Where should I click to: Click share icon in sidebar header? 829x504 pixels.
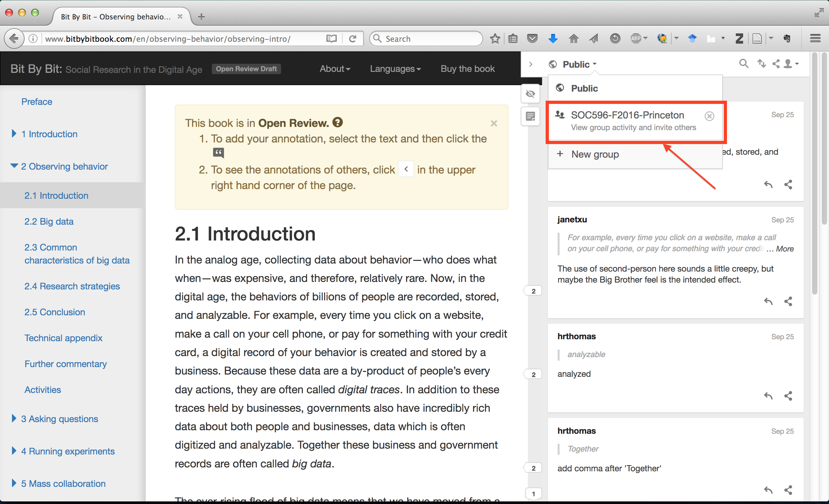coord(776,63)
